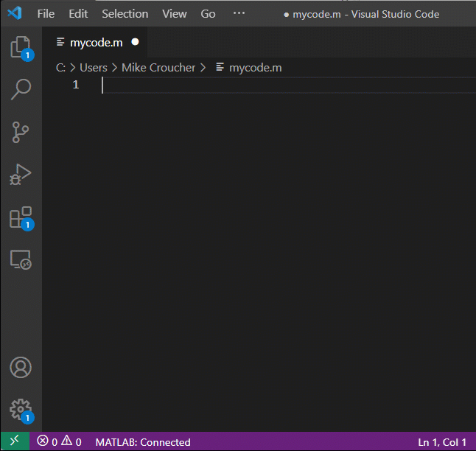Open the Edit menu
Screen dimensions: 476x451
[x=78, y=14]
